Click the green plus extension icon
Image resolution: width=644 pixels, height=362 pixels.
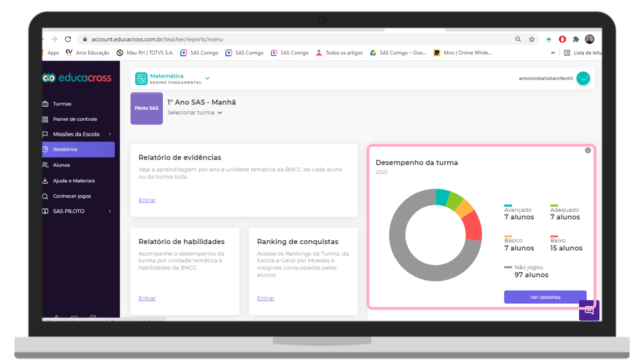(x=549, y=39)
